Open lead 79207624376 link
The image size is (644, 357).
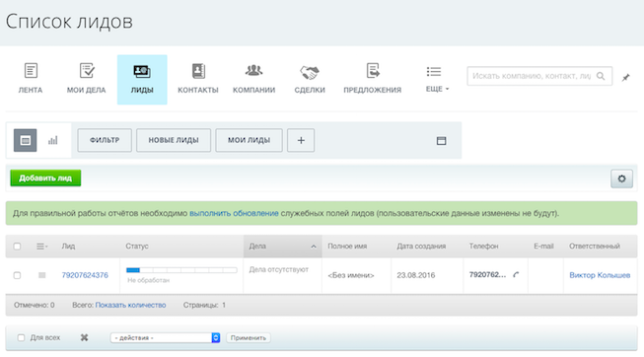[85, 275]
